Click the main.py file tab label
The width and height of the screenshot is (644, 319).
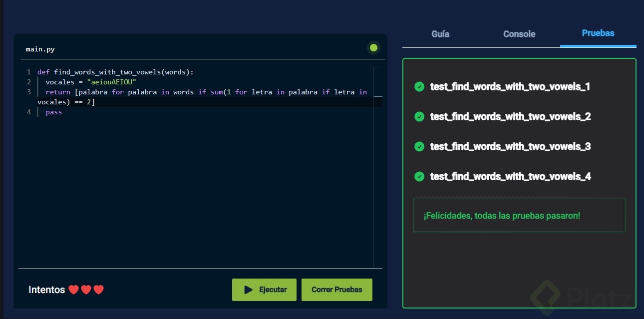(x=40, y=49)
